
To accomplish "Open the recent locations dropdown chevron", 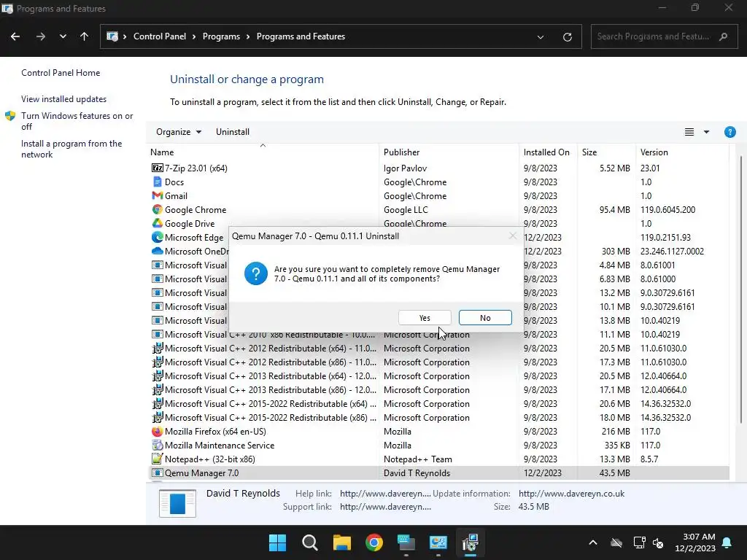I will pos(63,36).
